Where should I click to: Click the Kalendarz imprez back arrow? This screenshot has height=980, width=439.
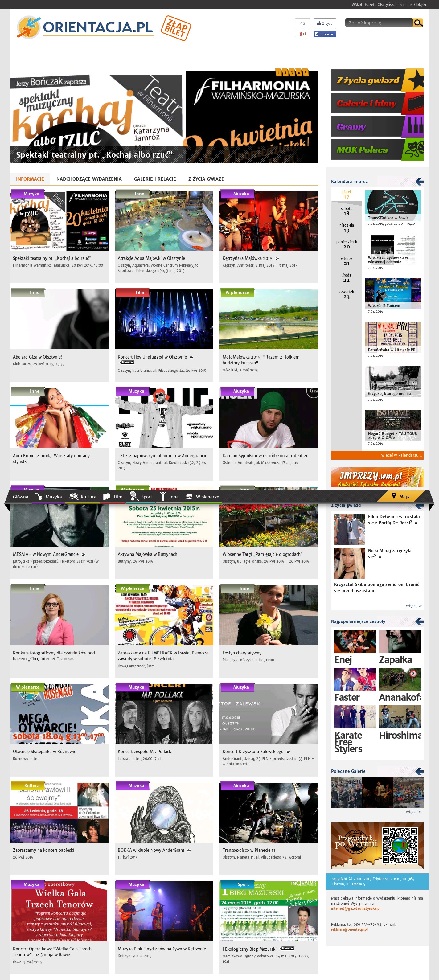point(419,182)
